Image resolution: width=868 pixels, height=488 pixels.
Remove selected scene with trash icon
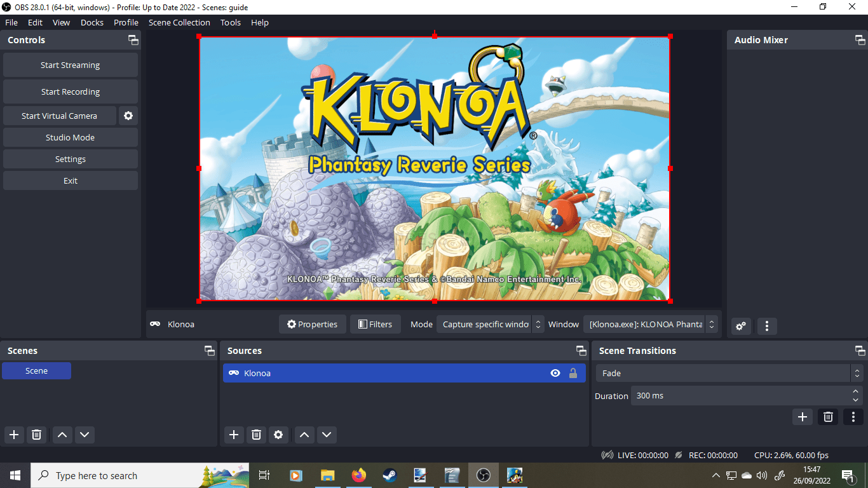(x=37, y=435)
